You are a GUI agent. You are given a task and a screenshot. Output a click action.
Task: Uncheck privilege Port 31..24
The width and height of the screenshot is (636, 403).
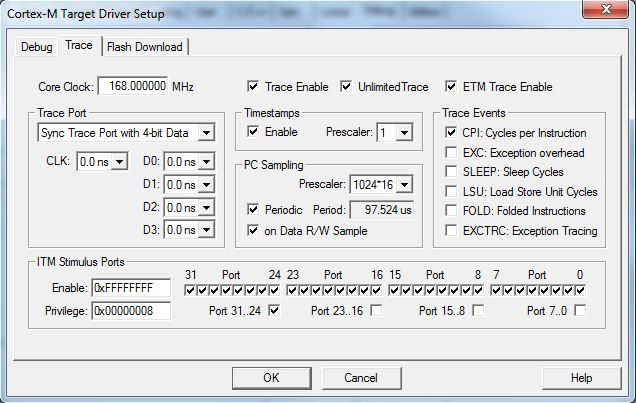point(274,311)
